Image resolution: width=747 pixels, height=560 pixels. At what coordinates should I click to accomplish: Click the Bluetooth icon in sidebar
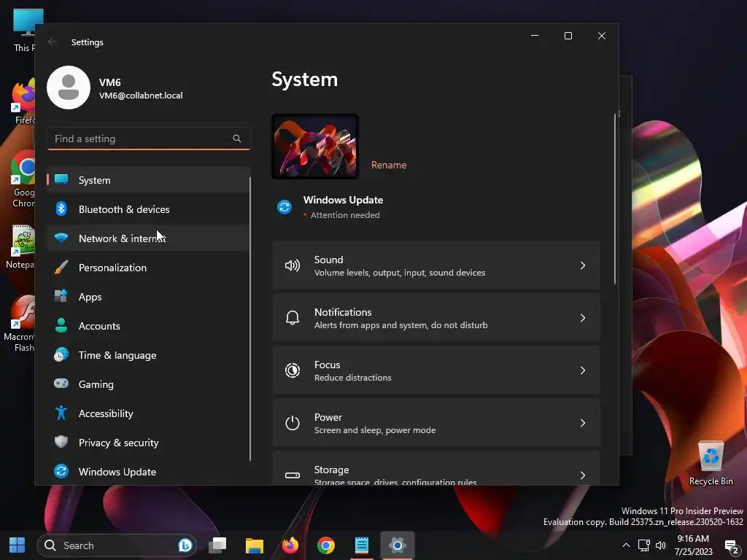click(61, 209)
